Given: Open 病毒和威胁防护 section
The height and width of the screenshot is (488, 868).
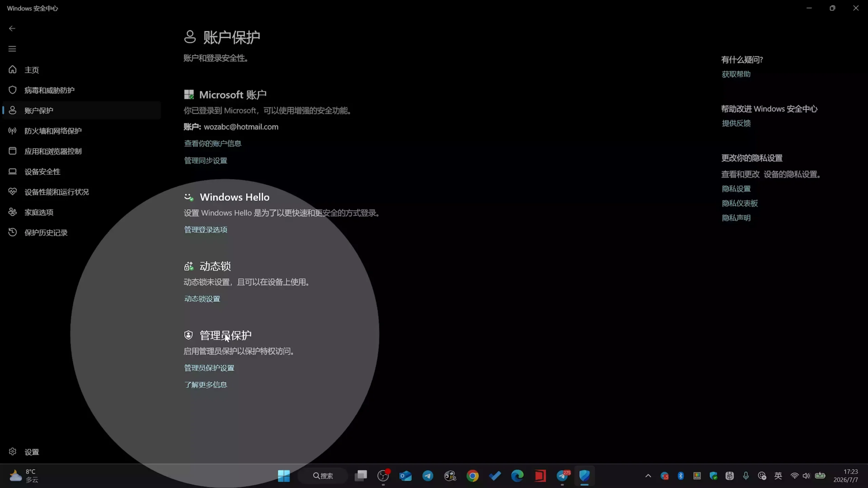Looking at the screenshot, I should coord(81,90).
